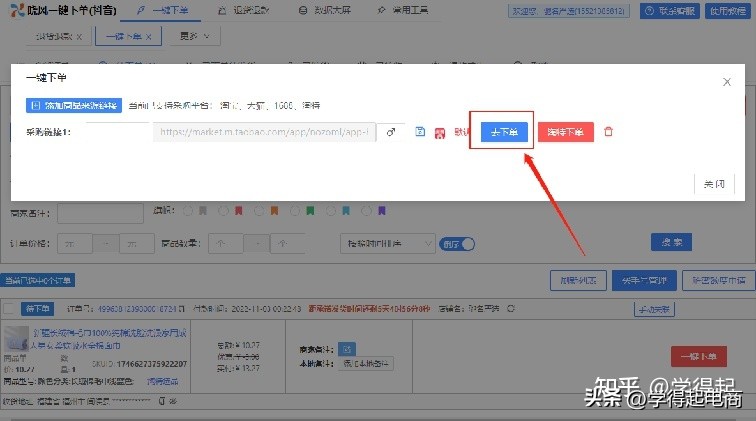Close the 一键下单 dialog with the X

(727, 82)
